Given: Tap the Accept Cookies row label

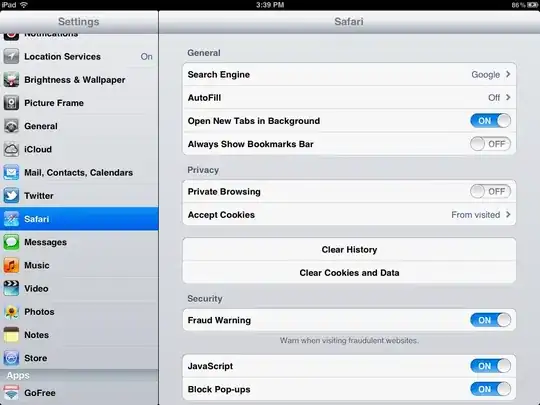Looking at the screenshot, I should coord(221,215).
